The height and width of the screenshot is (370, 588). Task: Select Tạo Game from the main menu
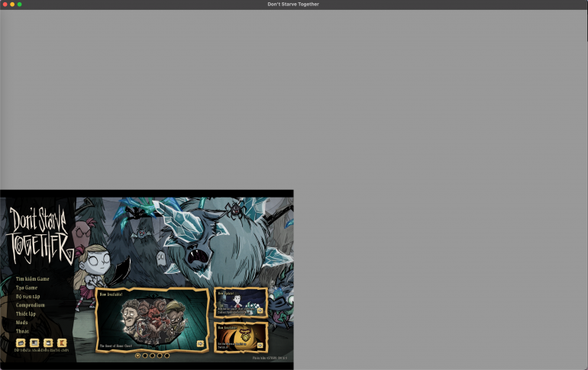(x=27, y=288)
